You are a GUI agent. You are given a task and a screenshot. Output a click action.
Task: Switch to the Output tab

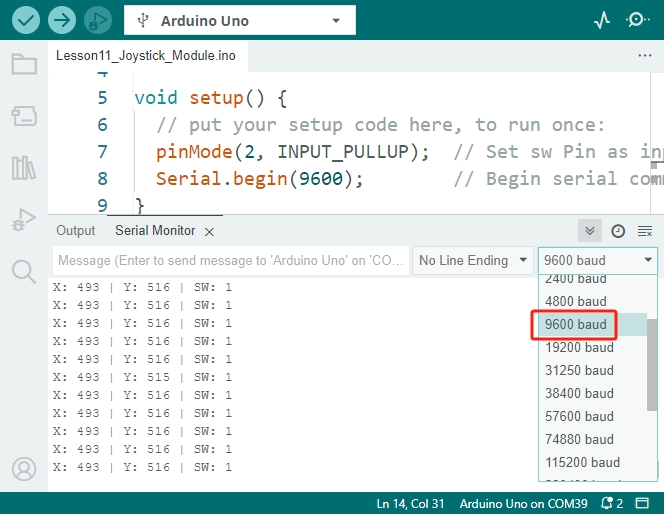point(76,231)
